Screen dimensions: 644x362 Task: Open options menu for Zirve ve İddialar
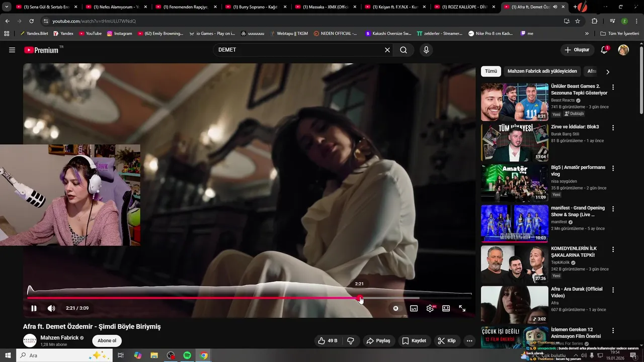(x=613, y=128)
